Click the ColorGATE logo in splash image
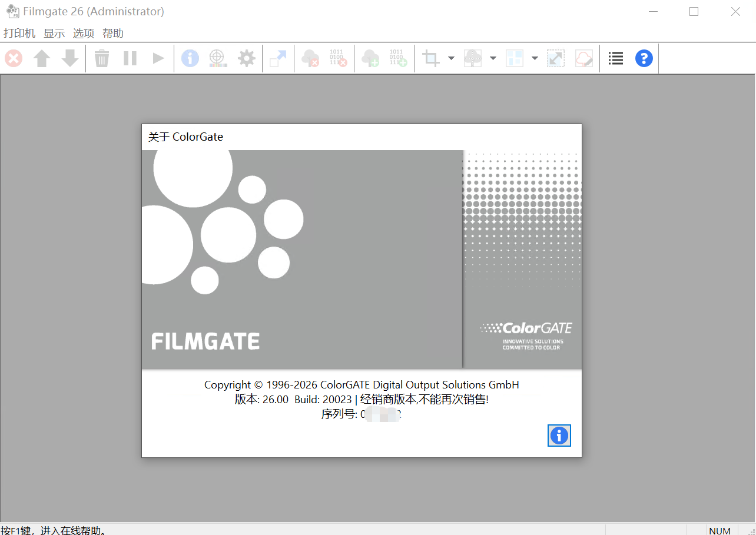 526,335
